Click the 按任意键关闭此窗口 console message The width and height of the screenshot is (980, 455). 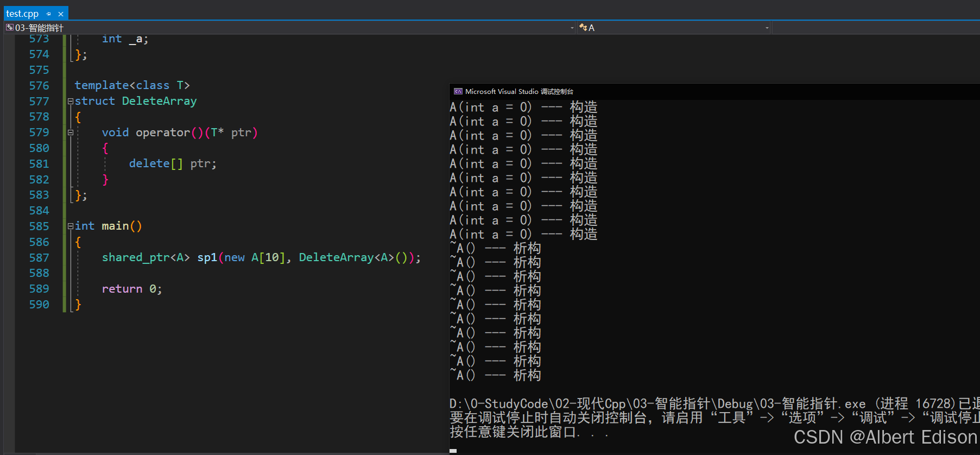[529, 432]
